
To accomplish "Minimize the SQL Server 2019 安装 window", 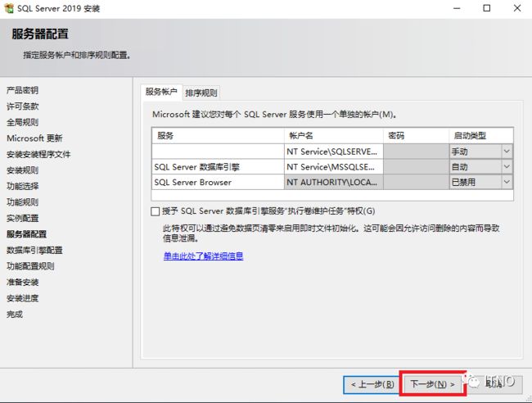I will [457, 8].
